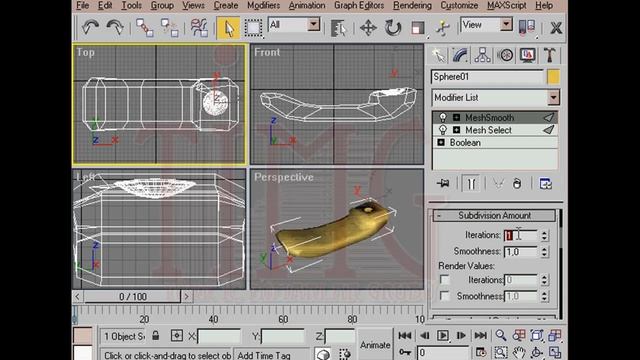Open the reference coordinate View dropdown

(506, 24)
